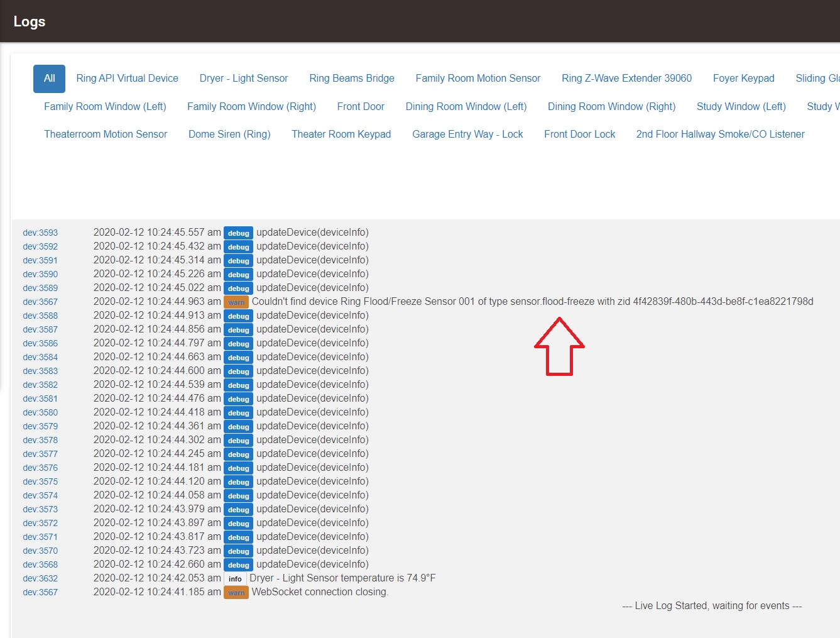The image size is (840, 638).
Task: Click the info badge on Dryer temperature entry
Action: [x=235, y=579]
